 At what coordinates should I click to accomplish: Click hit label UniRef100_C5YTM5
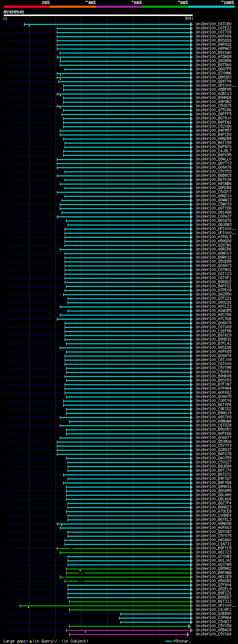coord(213,368)
